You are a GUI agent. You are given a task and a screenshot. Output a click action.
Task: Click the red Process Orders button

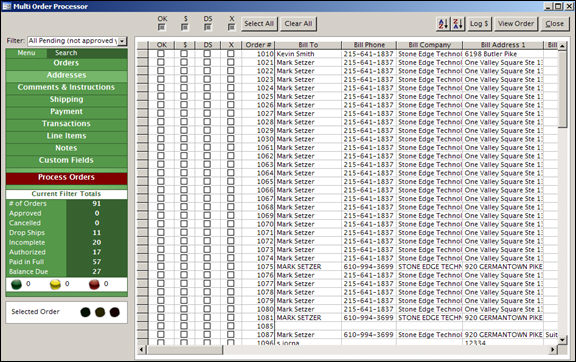click(x=66, y=178)
